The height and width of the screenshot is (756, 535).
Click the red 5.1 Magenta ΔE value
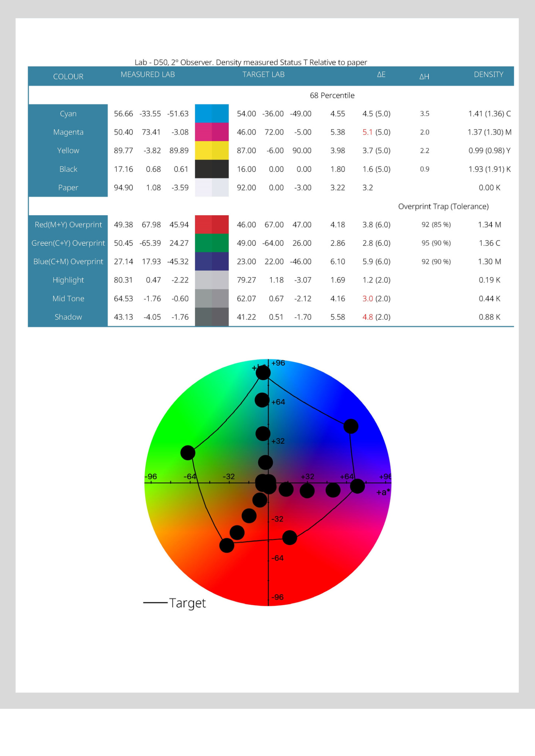pos(367,132)
